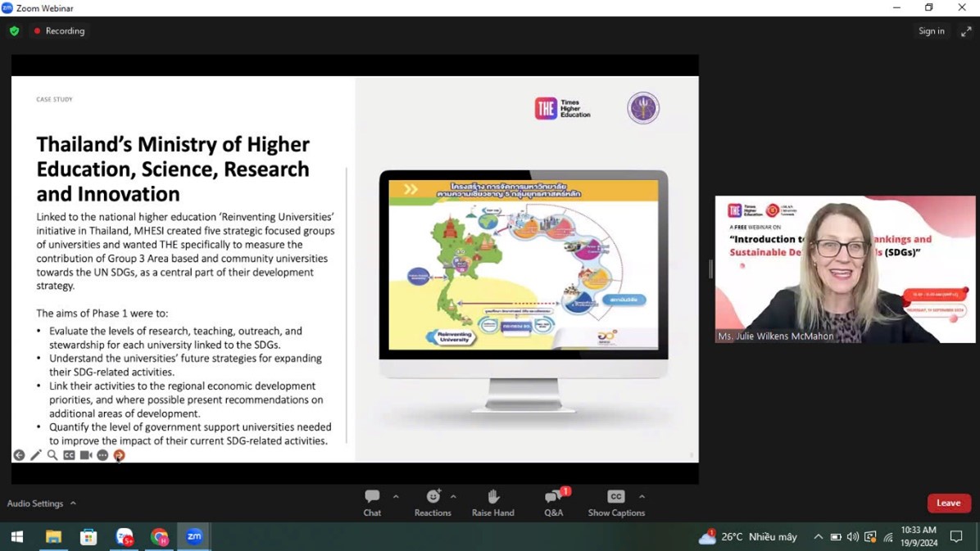Select the pen annotation tool on slide

click(x=35, y=455)
